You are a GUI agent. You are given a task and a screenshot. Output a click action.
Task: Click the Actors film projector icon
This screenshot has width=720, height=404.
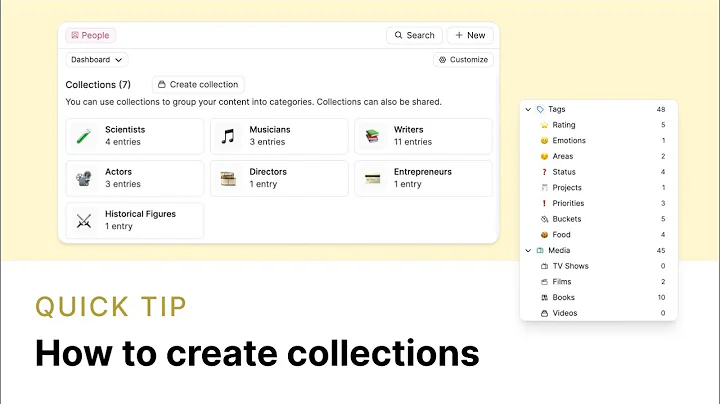tap(84, 179)
